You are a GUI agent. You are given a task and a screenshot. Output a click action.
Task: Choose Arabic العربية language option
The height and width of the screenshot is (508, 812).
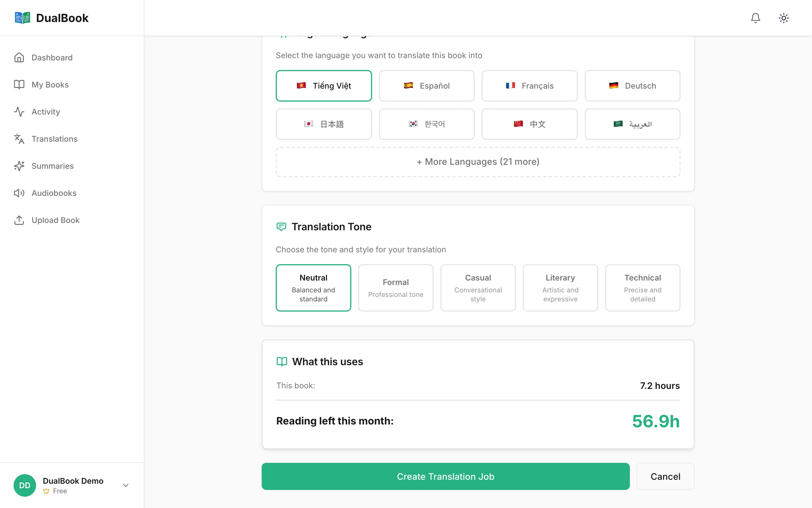[x=632, y=124]
